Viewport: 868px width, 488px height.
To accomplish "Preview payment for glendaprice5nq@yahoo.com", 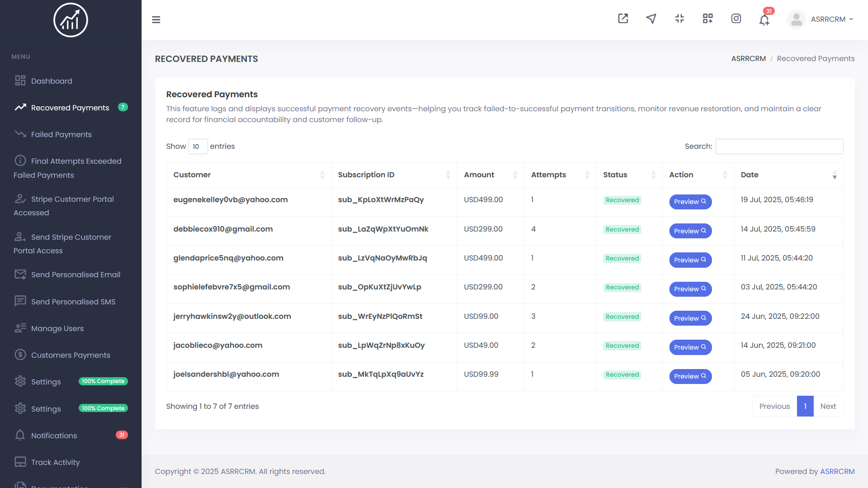I will (x=690, y=260).
